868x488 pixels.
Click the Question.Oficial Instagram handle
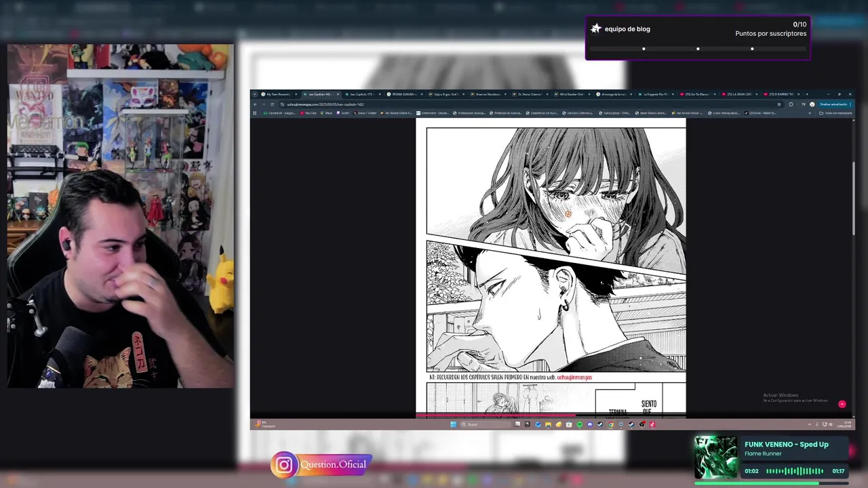(333, 465)
